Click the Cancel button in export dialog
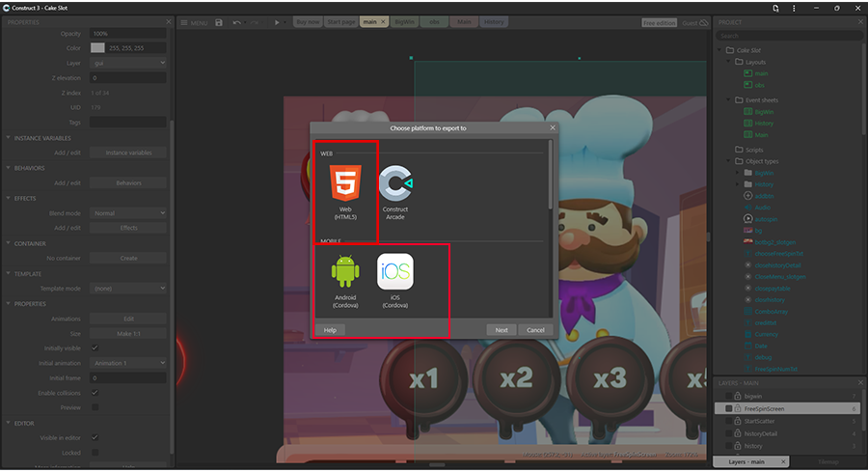This screenshot has height=472, width=868. 535,330
